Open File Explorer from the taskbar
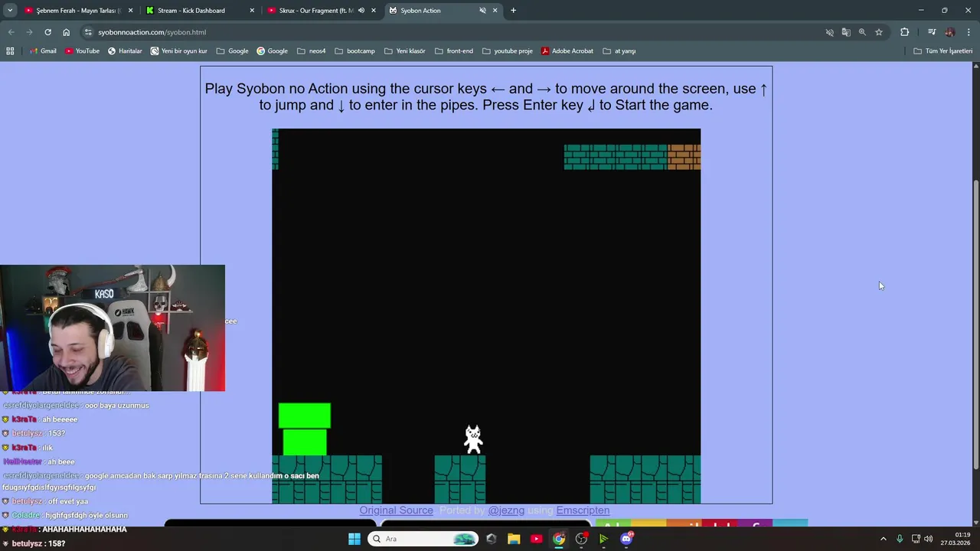Image resolution: width=980 pixels, height=551 pixels. pos(514,539)
